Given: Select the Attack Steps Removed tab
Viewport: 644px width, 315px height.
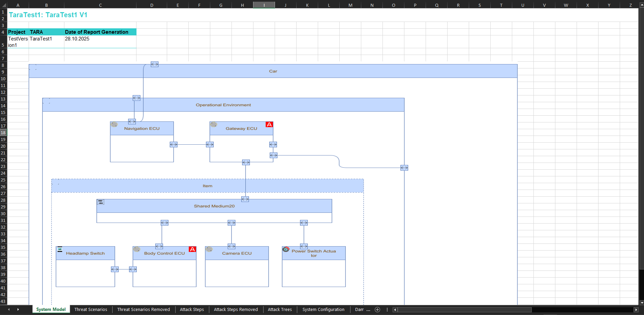Looking at the screenshot, I should 236,310.
